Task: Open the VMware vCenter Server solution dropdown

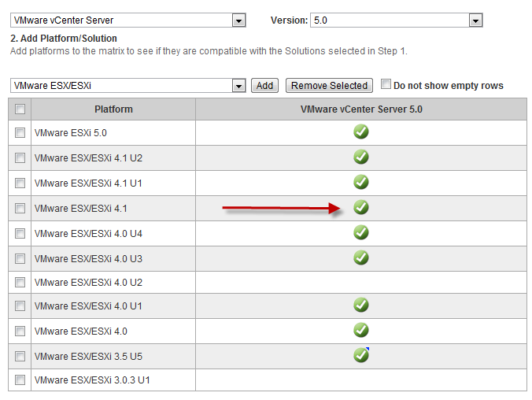Action: click(x=128, y=20)
